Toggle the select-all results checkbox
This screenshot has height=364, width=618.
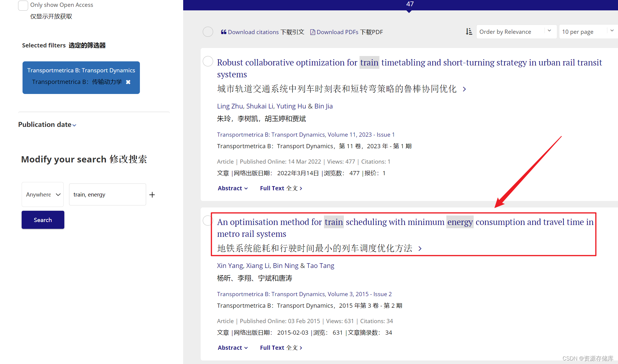(x=208, y=32)
